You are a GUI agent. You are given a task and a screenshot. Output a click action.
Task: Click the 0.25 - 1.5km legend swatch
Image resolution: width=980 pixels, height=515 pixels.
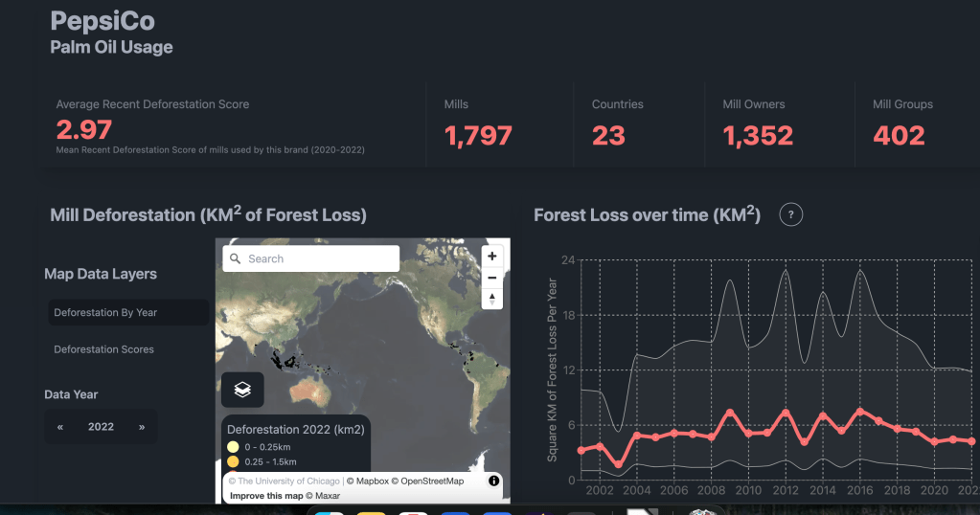pos(233,462)
